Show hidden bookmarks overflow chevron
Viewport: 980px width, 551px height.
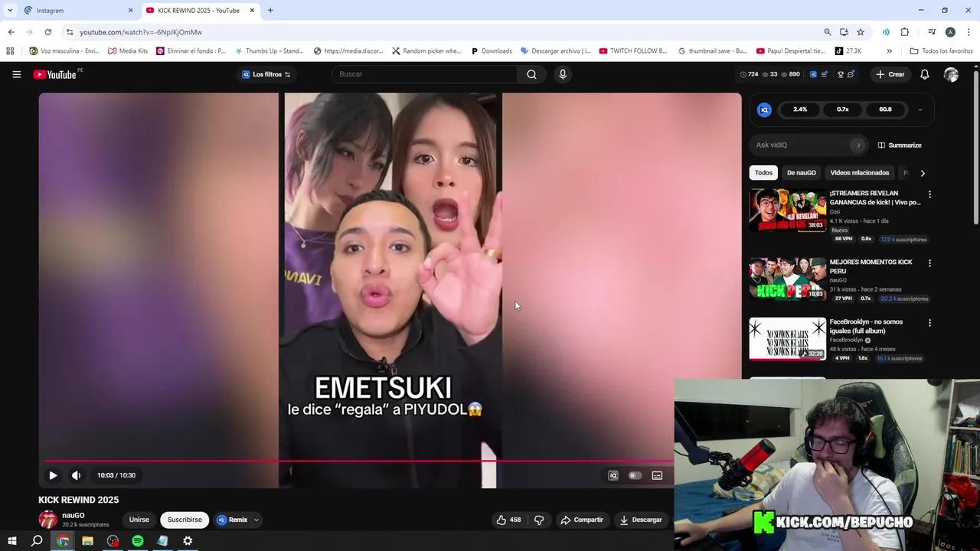[x=889, y=51]
